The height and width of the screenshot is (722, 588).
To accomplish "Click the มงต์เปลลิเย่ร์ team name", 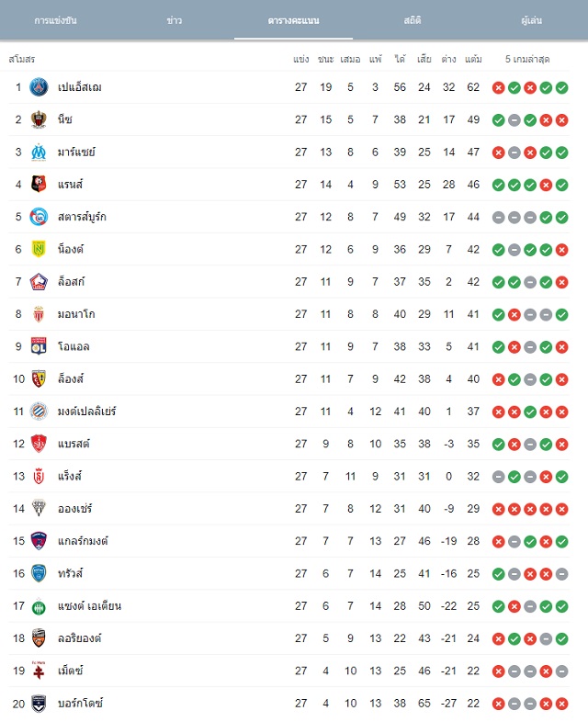I will coord(87,412).
